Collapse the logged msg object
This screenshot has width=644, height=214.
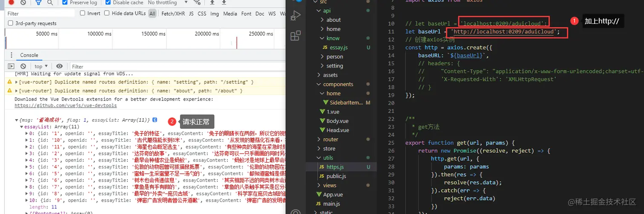[16, 120]
